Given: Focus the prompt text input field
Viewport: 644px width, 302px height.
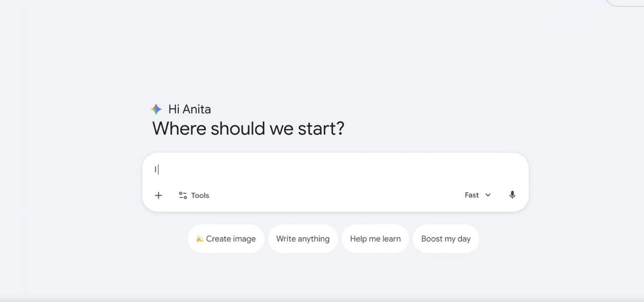Looking at the screenshot, I should [335, 170].
